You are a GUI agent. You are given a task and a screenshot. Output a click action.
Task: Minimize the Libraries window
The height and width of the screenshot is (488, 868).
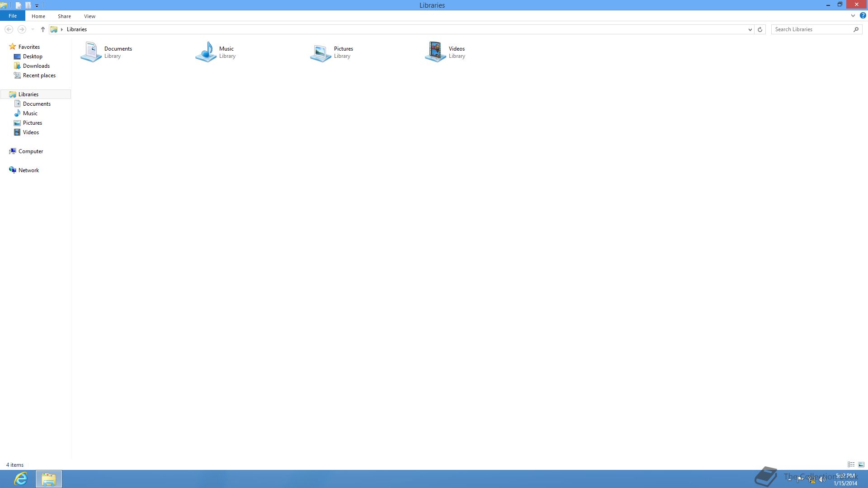828,5
